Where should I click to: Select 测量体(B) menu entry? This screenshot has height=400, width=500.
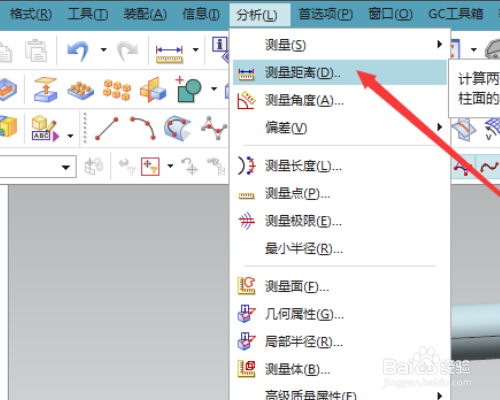click(x=340, y=369)
